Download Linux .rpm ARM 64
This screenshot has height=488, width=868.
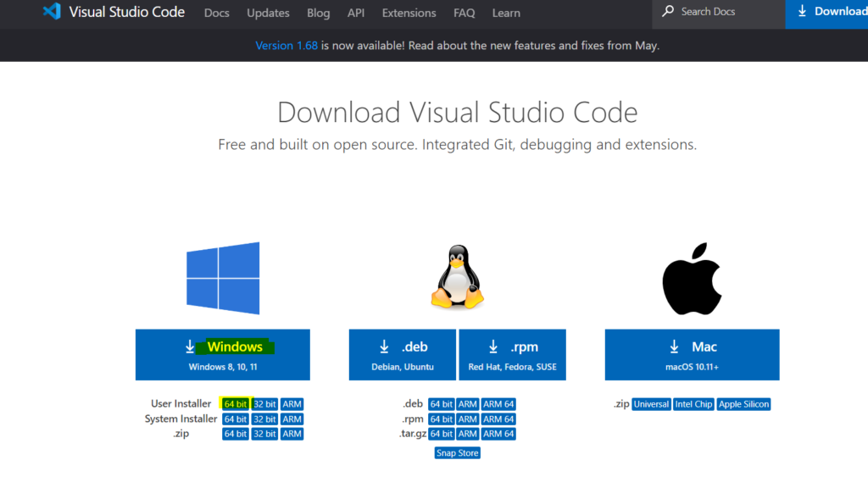coord(498,419)
